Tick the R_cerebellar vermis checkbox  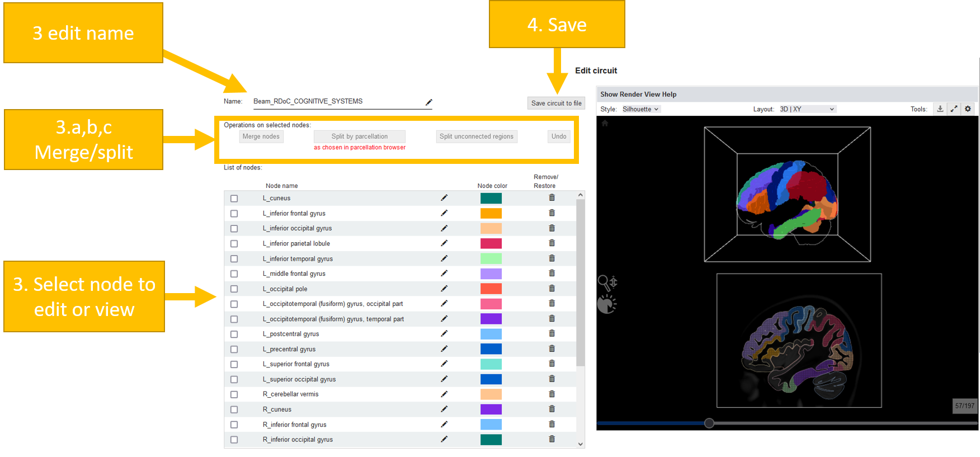click(234, 394)
